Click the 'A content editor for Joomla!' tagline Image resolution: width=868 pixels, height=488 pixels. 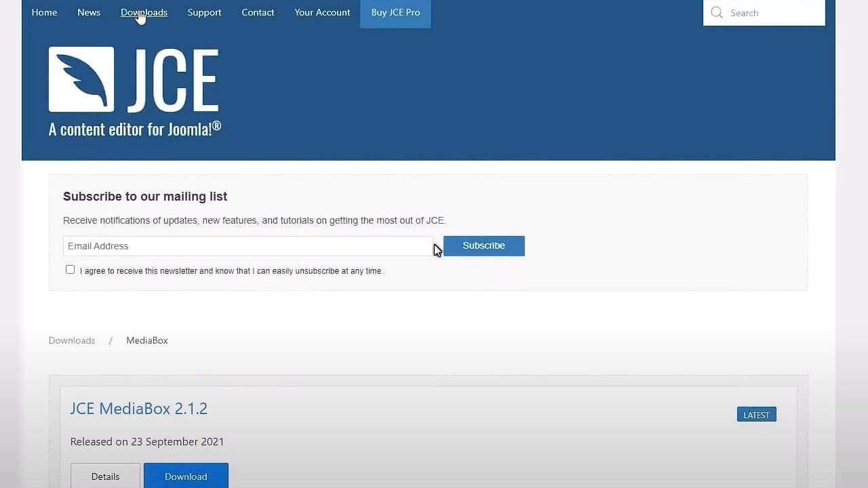point(135,129)
